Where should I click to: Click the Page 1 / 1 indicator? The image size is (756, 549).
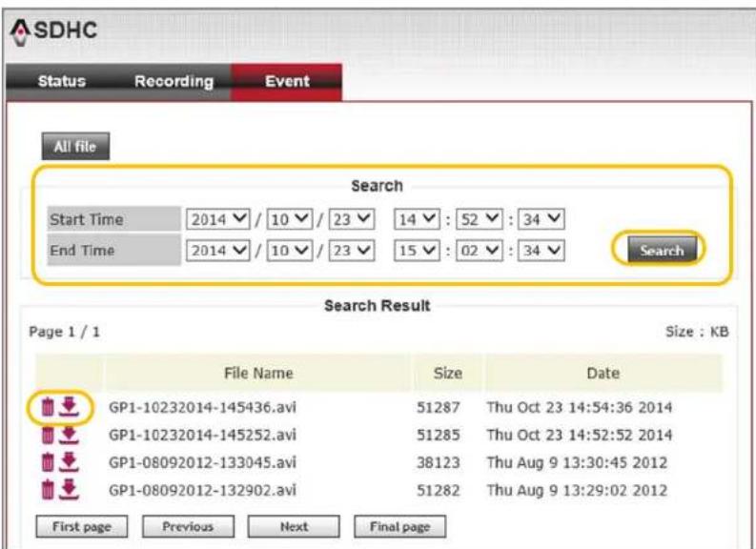click(64, 332)
